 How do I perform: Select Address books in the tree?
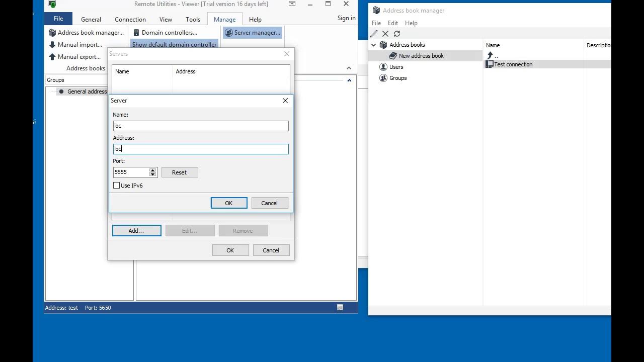click(407, 45)
